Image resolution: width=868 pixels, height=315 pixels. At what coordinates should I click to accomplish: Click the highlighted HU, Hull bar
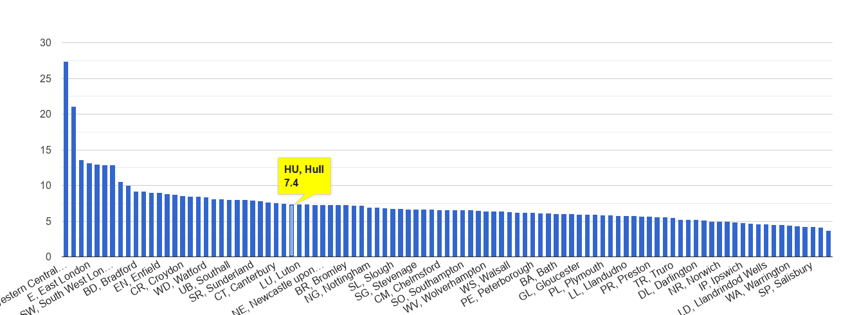(x=291, y=231)
